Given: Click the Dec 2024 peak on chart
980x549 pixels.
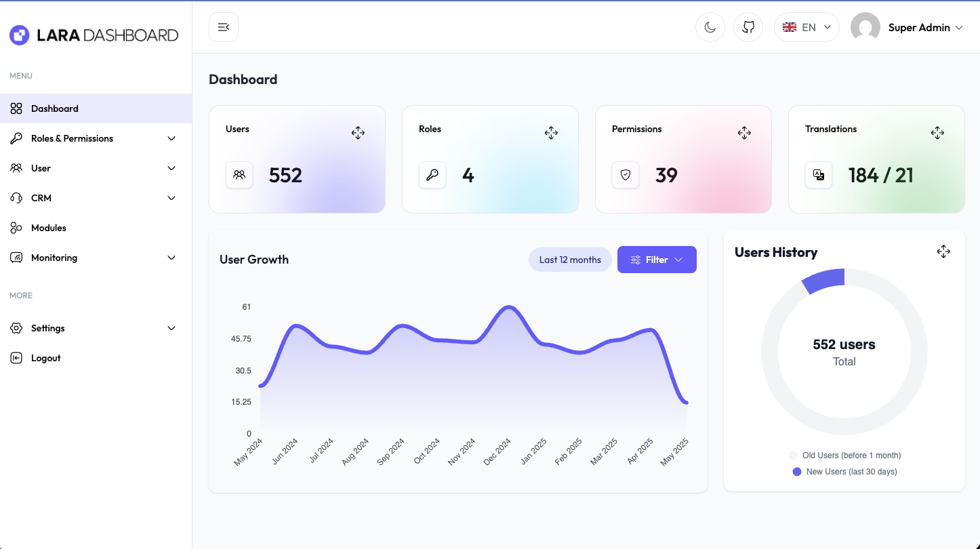Looking at the screenshot, I should click(507, 308).
